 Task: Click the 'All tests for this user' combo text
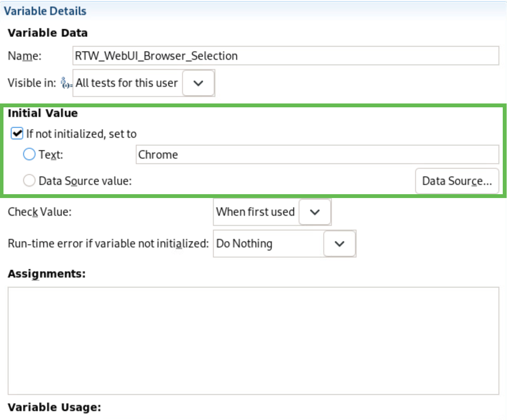(x=127, y=83)
